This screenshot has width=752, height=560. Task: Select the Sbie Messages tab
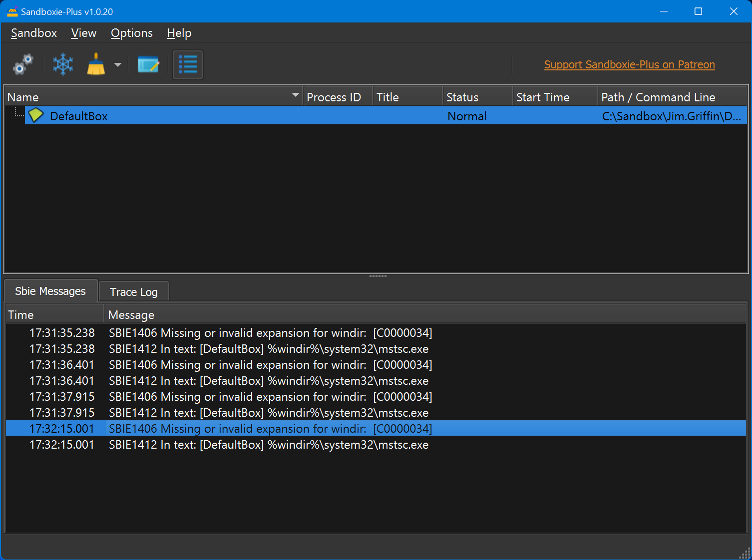coord(50,291)
